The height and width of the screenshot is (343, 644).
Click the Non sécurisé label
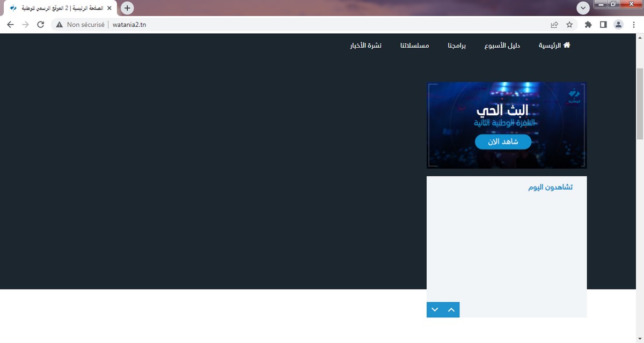pyautogui.click(x=85, y=25)
